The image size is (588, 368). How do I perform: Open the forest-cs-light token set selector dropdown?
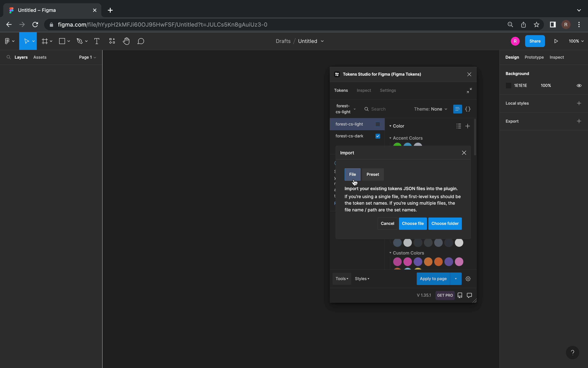tap(345, 109)
